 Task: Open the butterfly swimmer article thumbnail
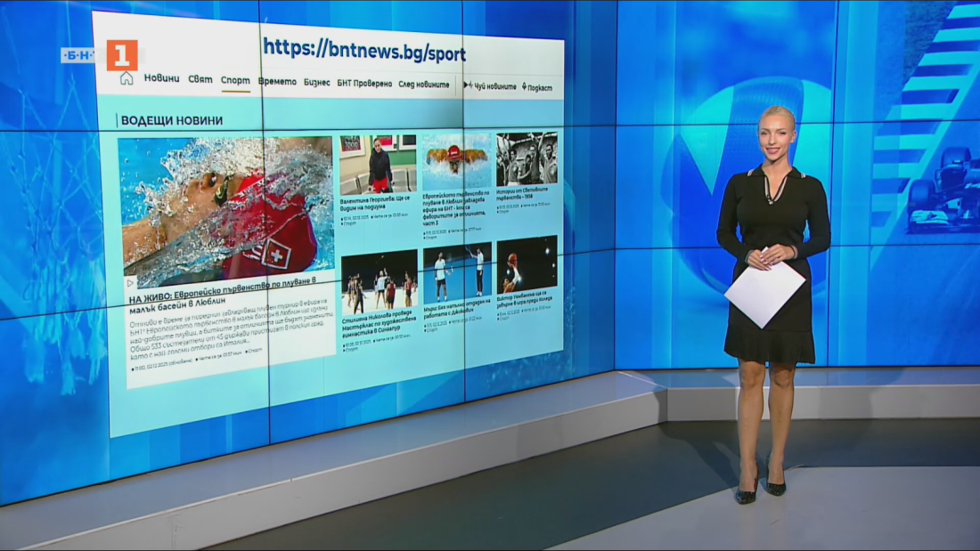[x=456, y=160]
